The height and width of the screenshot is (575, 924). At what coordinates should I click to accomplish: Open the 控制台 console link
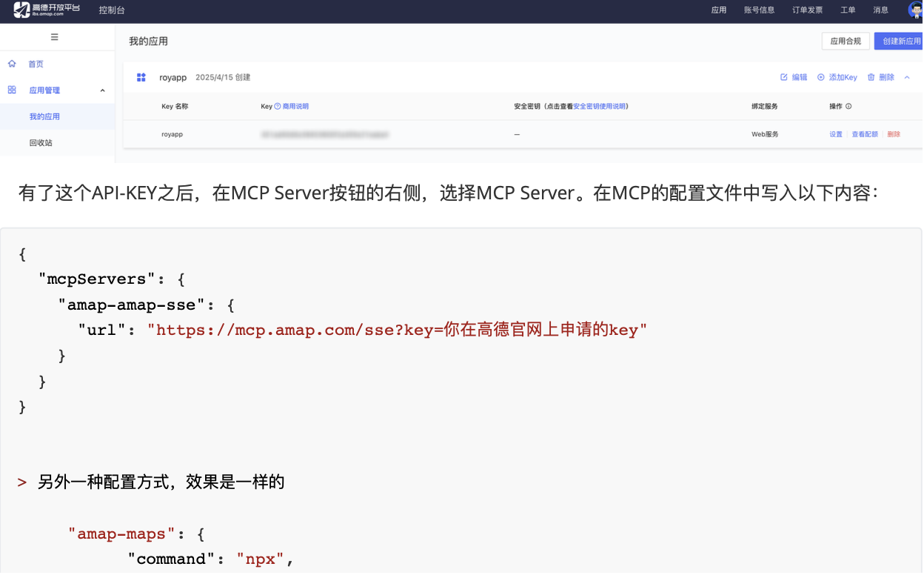112,10
